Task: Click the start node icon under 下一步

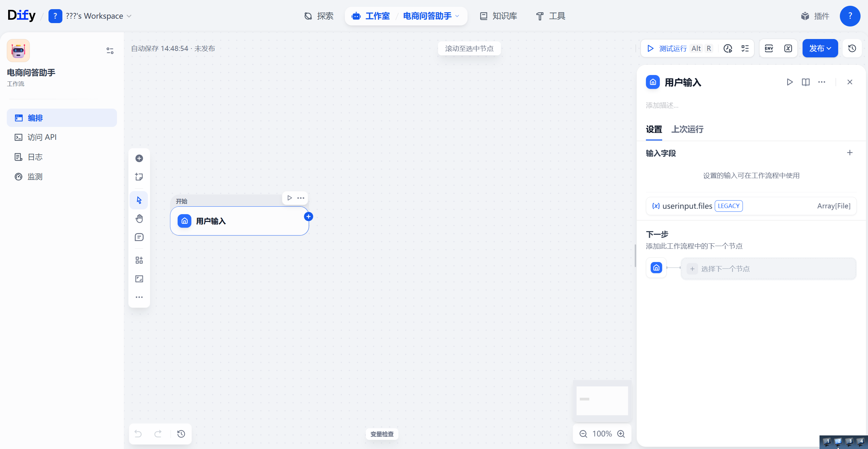Action: tap(656, 268)
